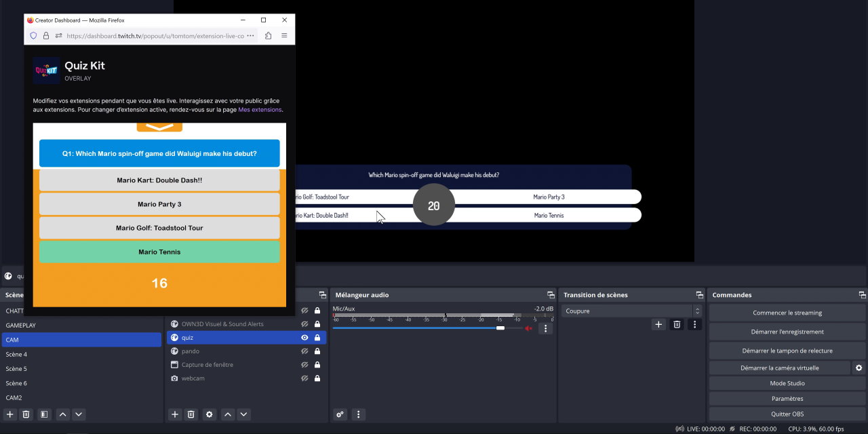Image resolution: width=868 pixels, height=434 pixels.
Task: Expand the Firefox address bar ellipsis menu
Action: [250, 36]
